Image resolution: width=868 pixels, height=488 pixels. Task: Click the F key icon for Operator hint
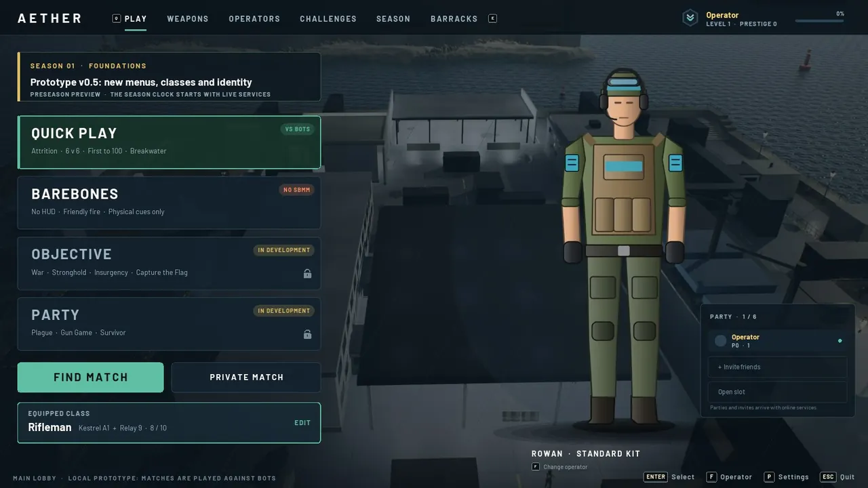(711, 476)
